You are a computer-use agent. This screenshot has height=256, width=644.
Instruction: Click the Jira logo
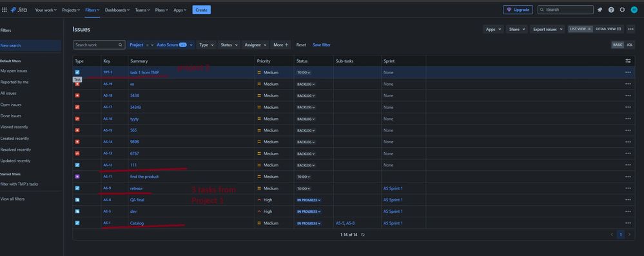tap(19, 10)
